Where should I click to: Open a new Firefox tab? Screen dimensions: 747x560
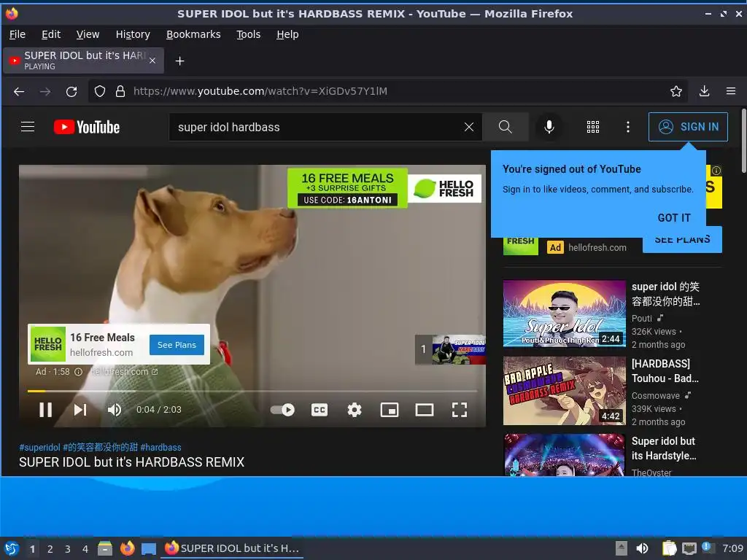179,61
